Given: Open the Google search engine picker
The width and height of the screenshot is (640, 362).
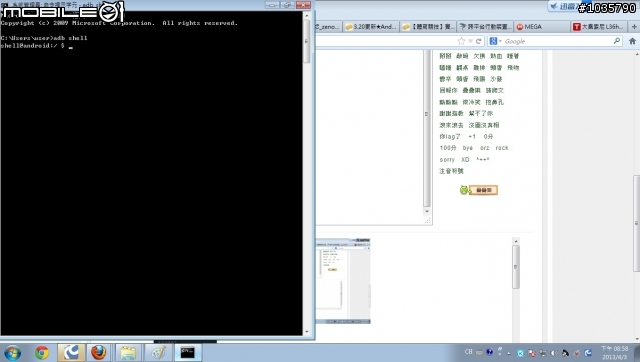Looking at the screenshot, I should pos(495,41).
